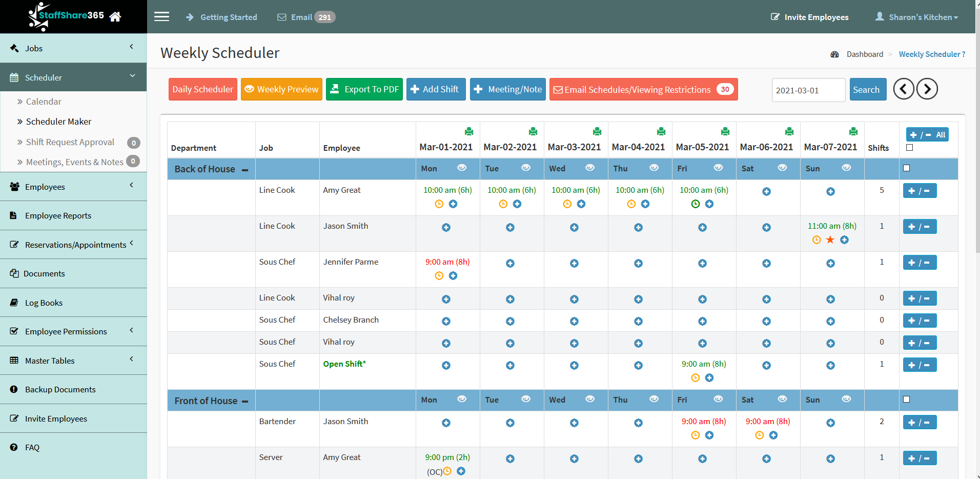Check the Front of House row checkbox
The width and height of the screenshot is (980, 479).
pyautogui.click(x=906, y=400)
